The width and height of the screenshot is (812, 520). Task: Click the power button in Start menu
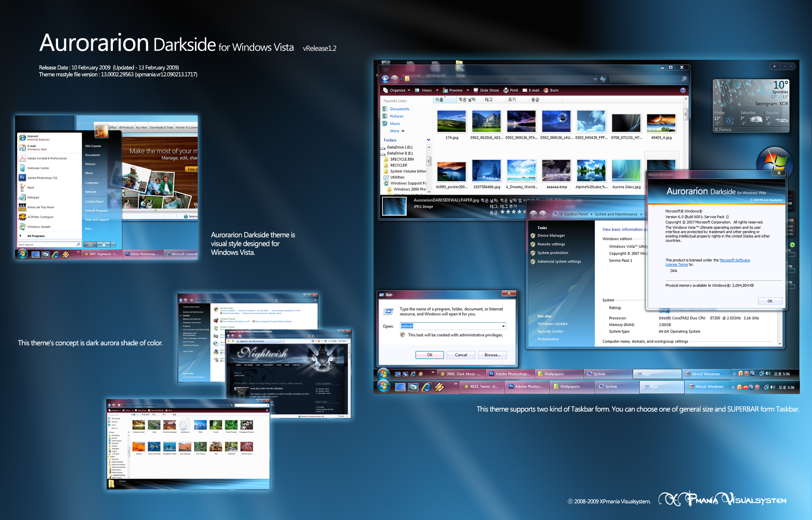90,245
